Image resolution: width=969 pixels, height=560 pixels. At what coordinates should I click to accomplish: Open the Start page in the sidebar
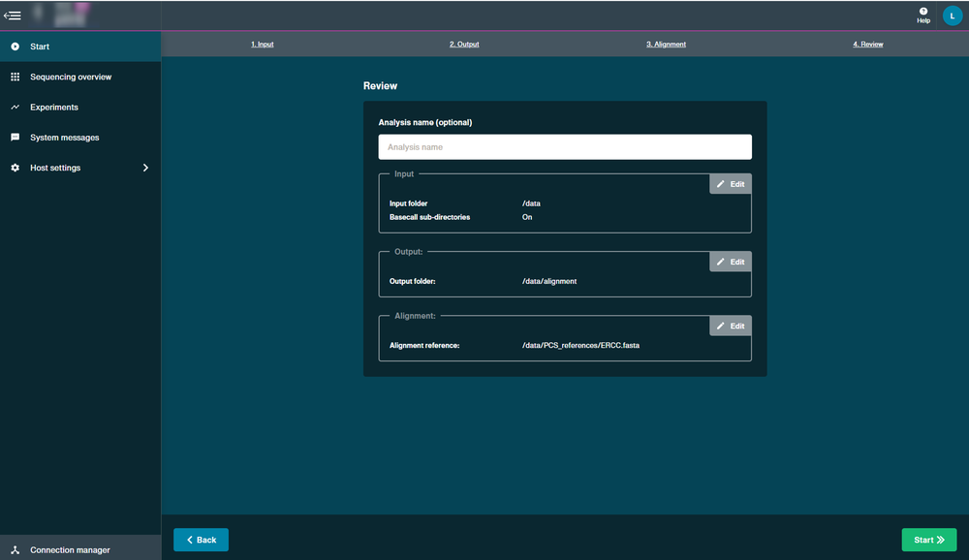(80, 47)
